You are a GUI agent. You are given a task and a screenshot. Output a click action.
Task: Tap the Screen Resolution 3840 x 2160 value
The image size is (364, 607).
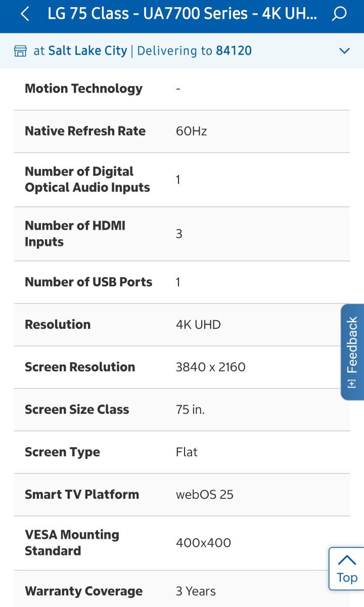210,367
